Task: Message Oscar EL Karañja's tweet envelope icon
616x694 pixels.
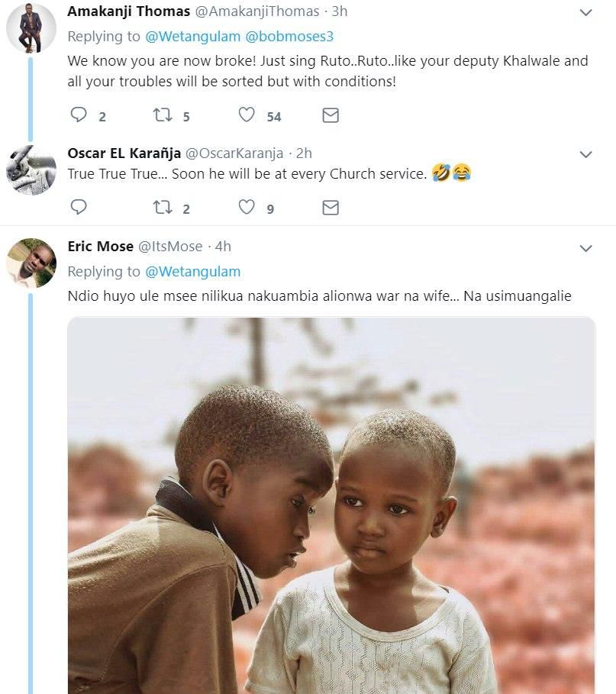Action: [331, 208]
